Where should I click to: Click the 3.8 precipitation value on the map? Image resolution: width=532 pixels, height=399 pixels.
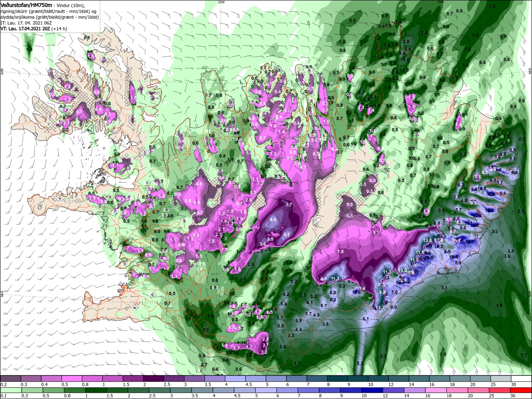click(325, 324)
